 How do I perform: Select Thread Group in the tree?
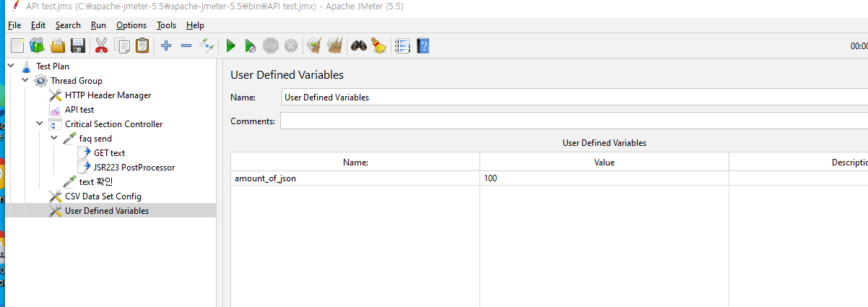click(x=76, y=80)
